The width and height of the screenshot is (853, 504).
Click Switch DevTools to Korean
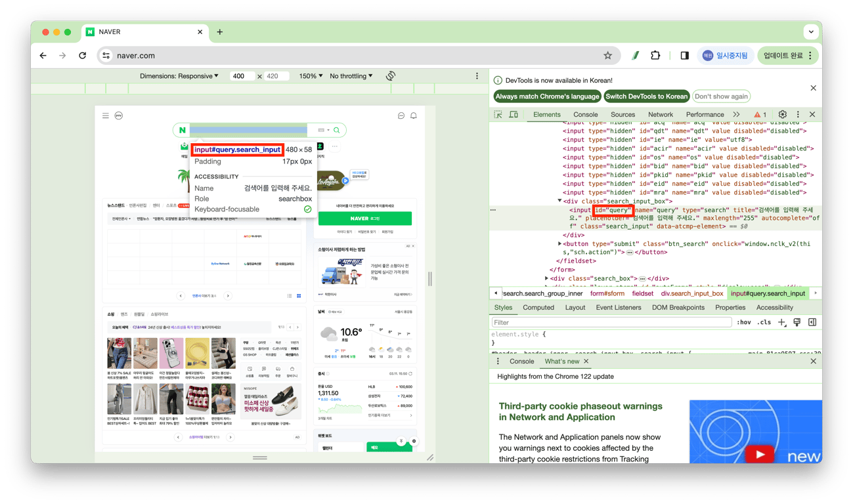pos(647,96)
